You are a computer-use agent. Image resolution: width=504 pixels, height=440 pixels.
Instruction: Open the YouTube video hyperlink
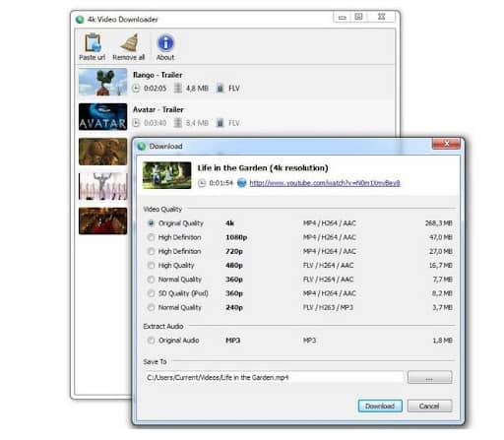[325, 183]
